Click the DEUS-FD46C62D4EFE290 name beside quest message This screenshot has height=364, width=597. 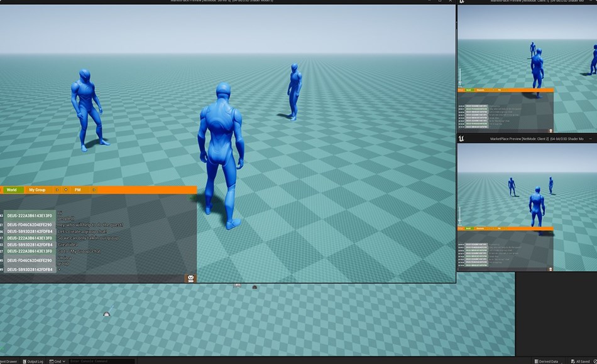click(x=30, y=225)
